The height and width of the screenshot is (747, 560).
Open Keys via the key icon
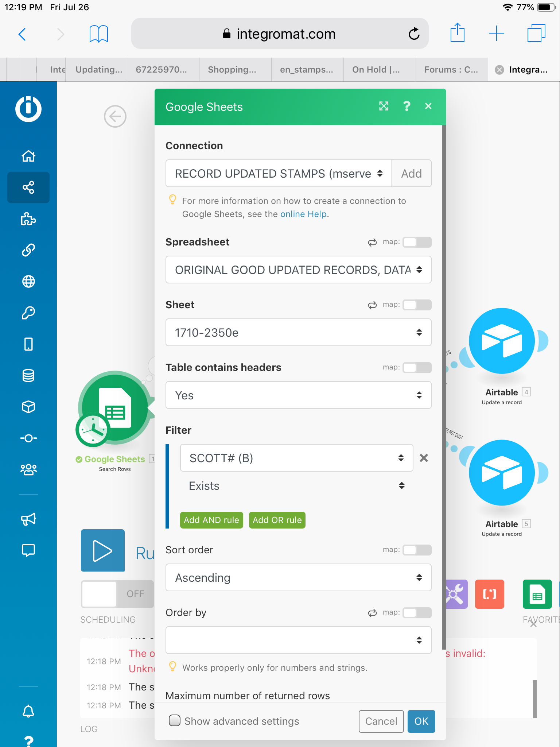[x=28, y=313]
